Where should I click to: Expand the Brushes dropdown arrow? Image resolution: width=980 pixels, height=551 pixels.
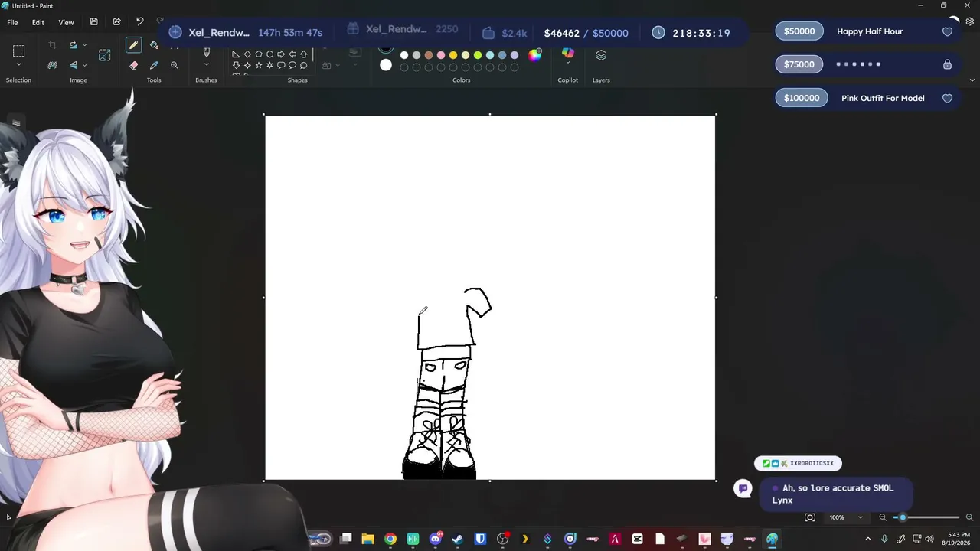[206, 66]
